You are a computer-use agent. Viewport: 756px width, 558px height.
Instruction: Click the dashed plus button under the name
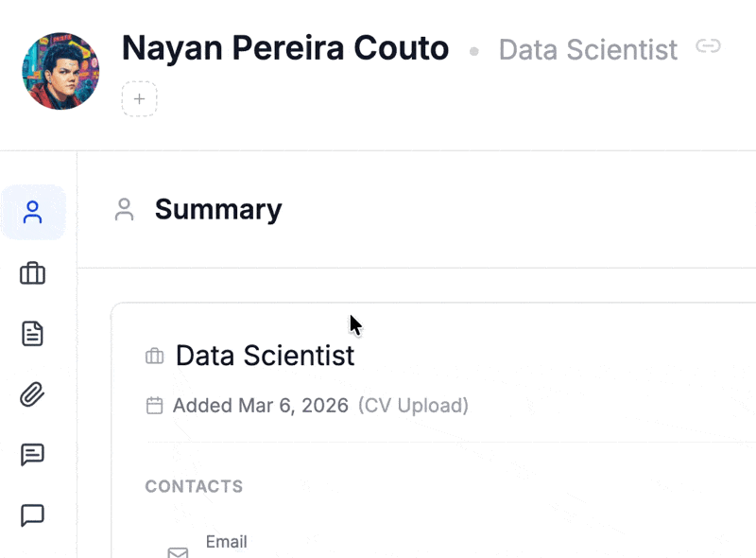tap(139, 98)
